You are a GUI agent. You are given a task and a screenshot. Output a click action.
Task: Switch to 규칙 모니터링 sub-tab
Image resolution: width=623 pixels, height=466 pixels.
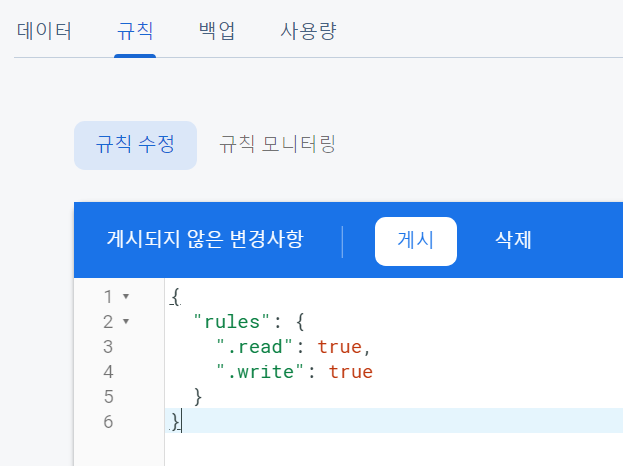click(277, 145)
